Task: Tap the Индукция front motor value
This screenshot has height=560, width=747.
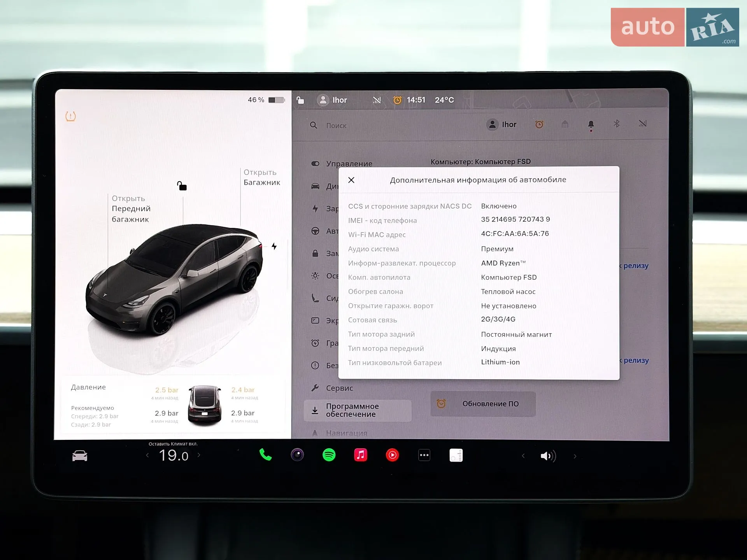Action: pyautogui.click(x=498, y=349)
